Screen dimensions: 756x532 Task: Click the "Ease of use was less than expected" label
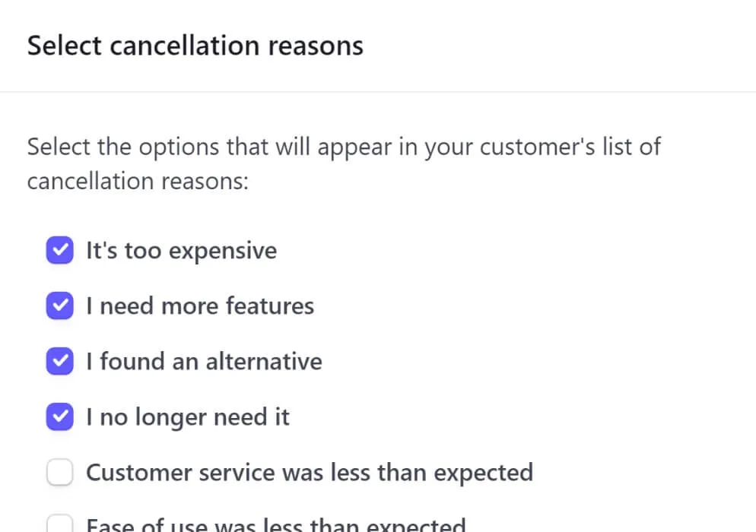click(275, 525)
